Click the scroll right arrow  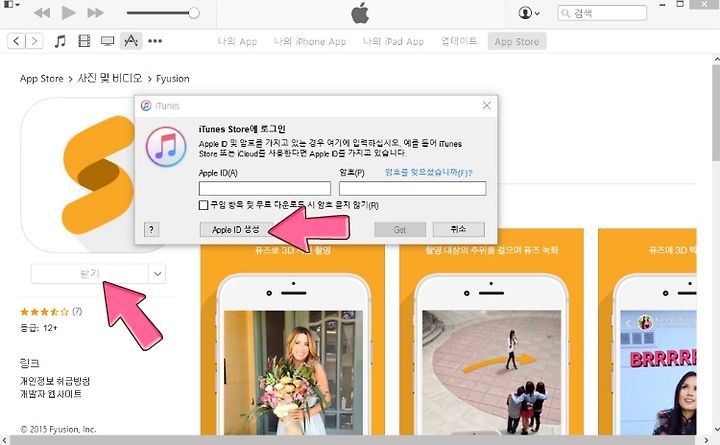707,440
